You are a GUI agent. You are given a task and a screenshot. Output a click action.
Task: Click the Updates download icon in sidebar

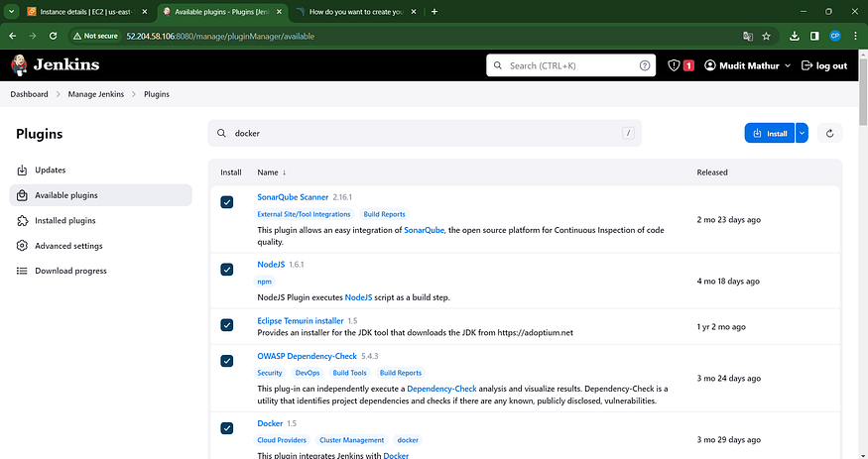[22, 170]
